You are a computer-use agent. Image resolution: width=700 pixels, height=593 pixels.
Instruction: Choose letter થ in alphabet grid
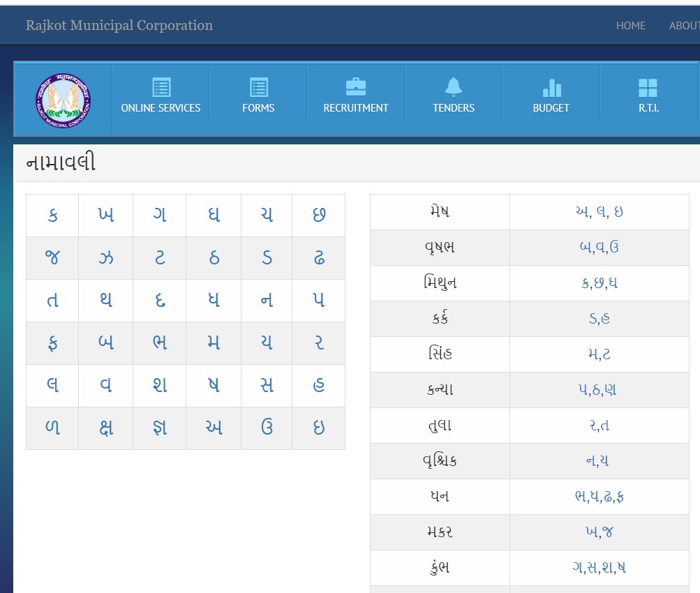(x=106, y=300)
